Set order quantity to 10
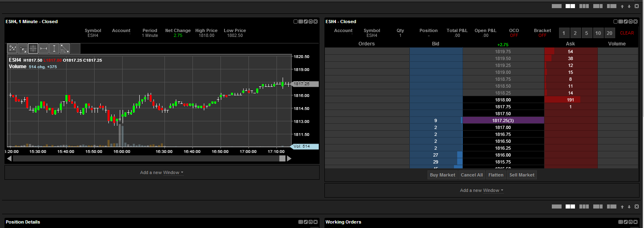 point(598,33)
